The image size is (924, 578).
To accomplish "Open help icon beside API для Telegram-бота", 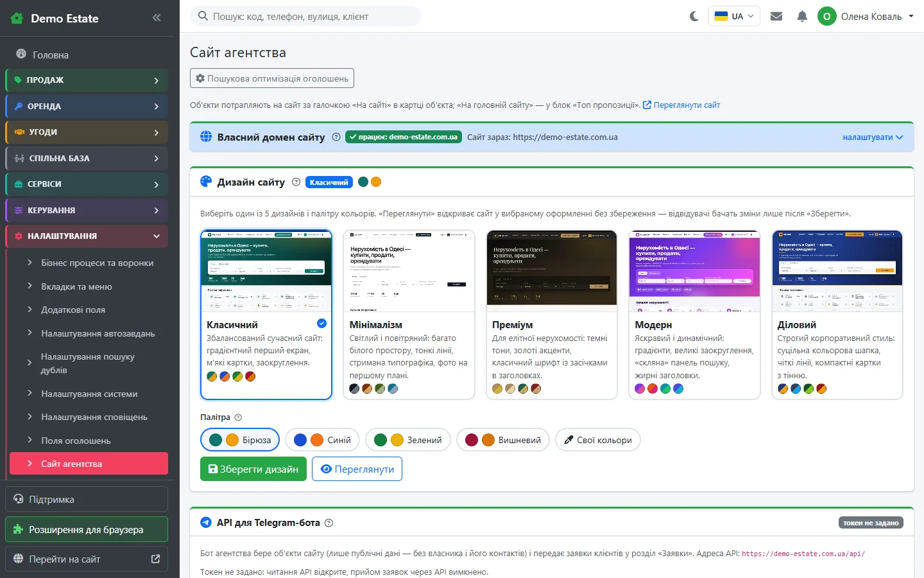I will 329,523.
